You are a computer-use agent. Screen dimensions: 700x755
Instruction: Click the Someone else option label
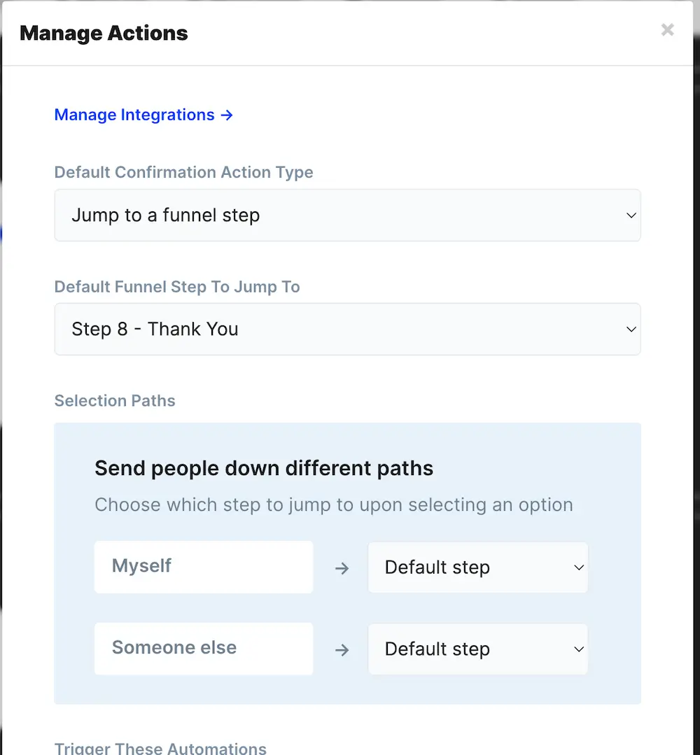click(203, 649)
